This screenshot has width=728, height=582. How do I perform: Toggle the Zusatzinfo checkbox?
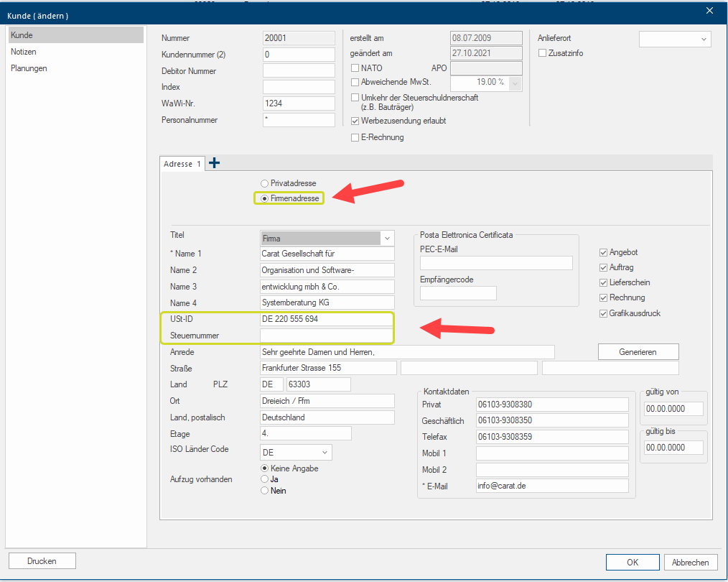tap(542, 53)
